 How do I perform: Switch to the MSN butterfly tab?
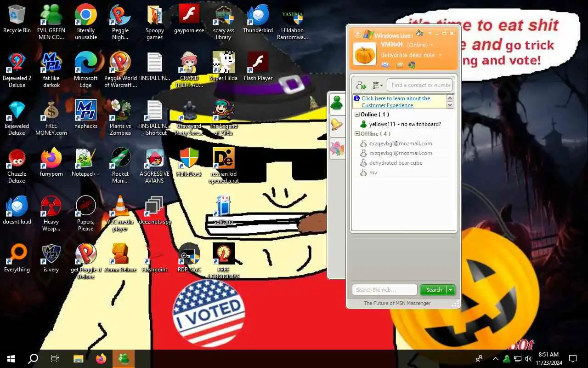click(337, 149)
